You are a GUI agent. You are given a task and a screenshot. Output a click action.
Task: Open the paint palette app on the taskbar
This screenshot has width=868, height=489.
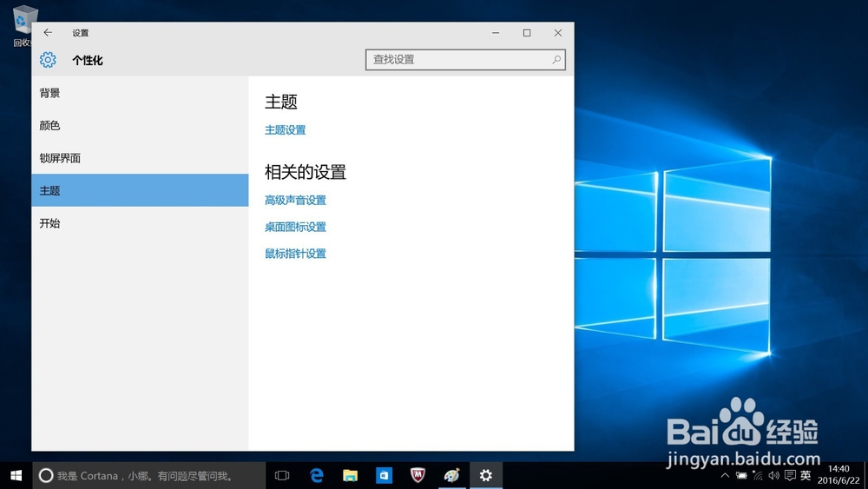[451, 476]
